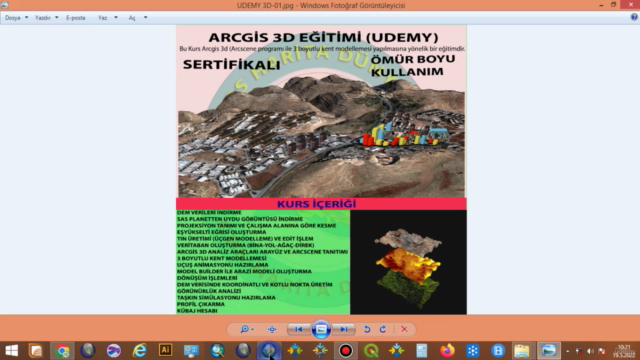Click the window title bar icon
640x360 pixels.
click(4, 5)
